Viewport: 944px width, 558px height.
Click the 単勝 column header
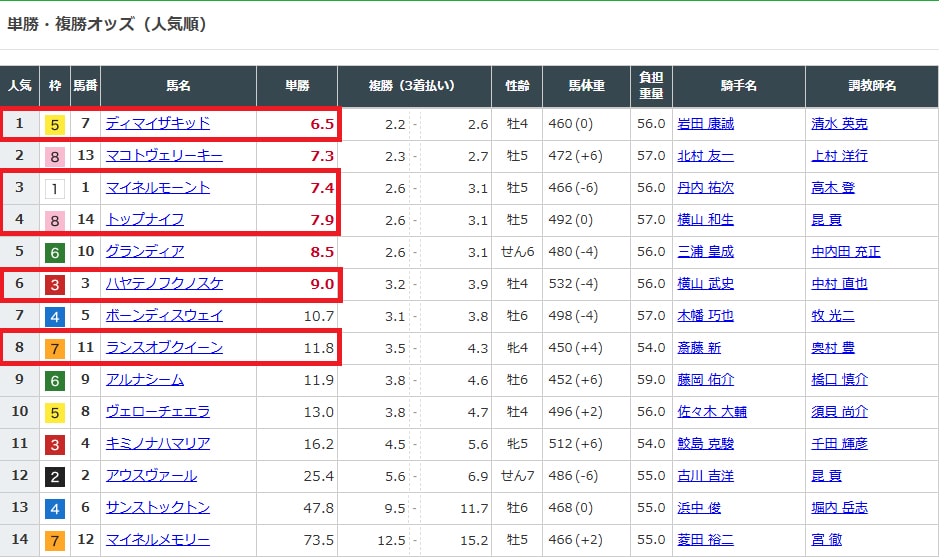(296, 86)
